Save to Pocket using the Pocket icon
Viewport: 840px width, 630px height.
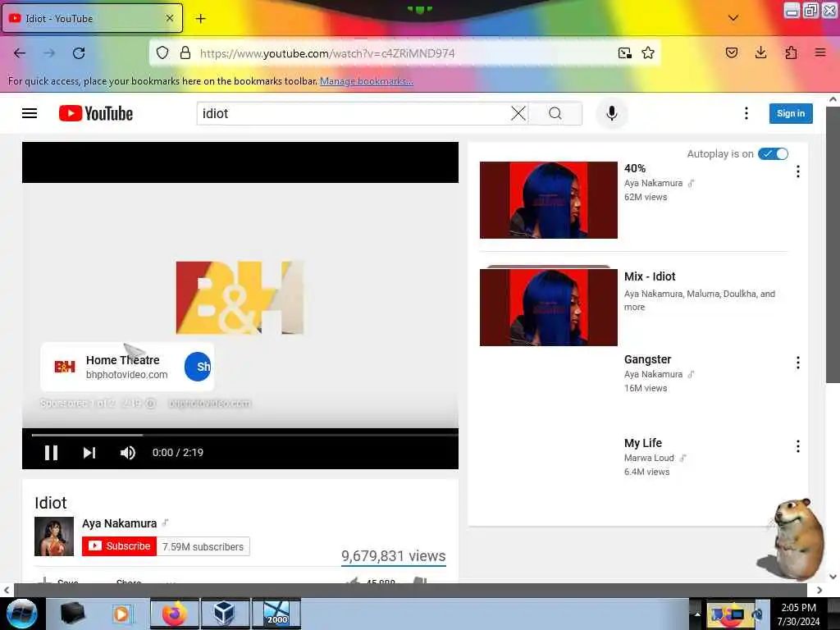pos(731,52)
